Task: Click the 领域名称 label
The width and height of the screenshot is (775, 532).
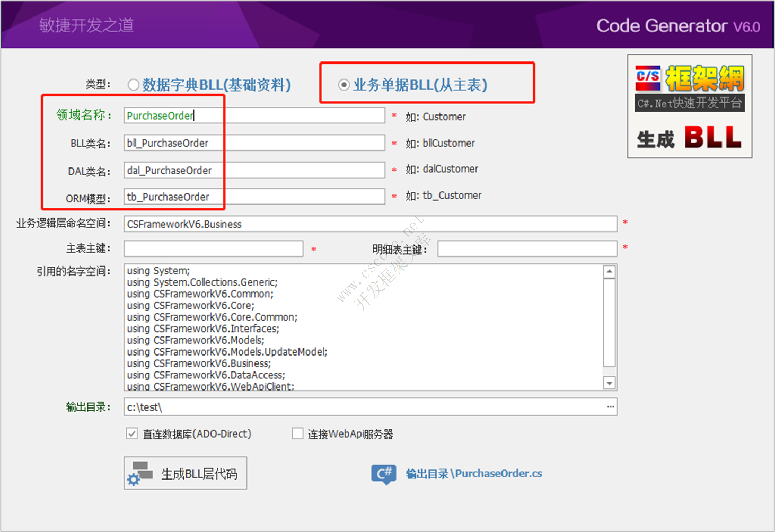Action: [x=84, y=115]
